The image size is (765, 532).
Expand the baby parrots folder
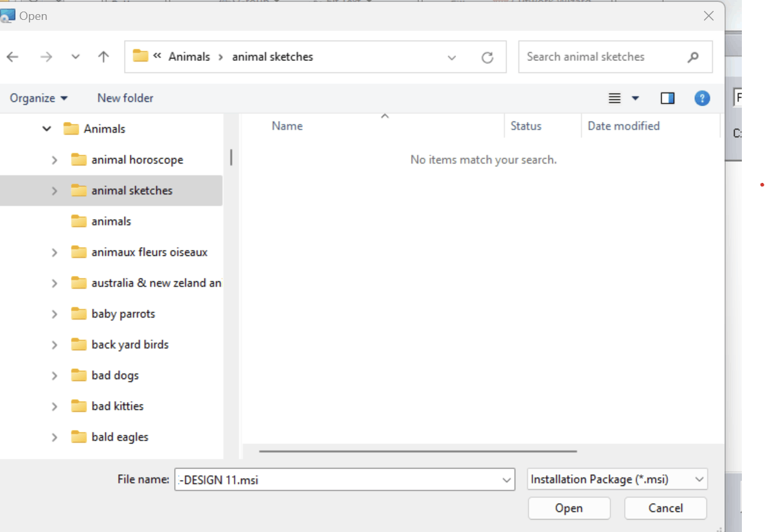click(54, 314)
